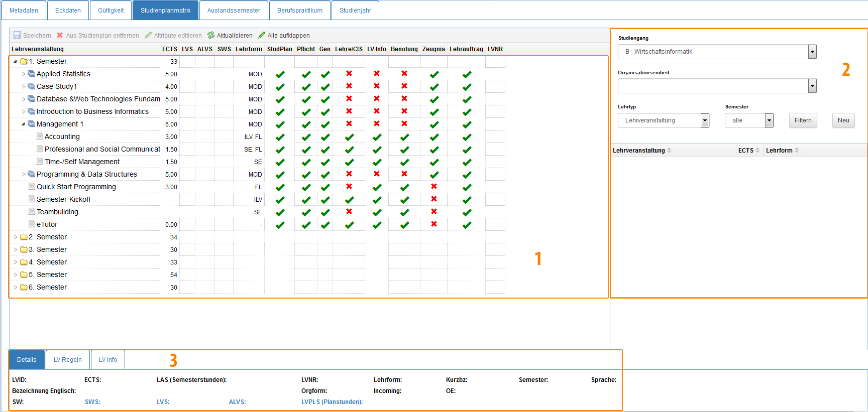This screenshot has height=412, width=868.
Task: Collapse the Management 1 module
Action: tap(24, 124)
